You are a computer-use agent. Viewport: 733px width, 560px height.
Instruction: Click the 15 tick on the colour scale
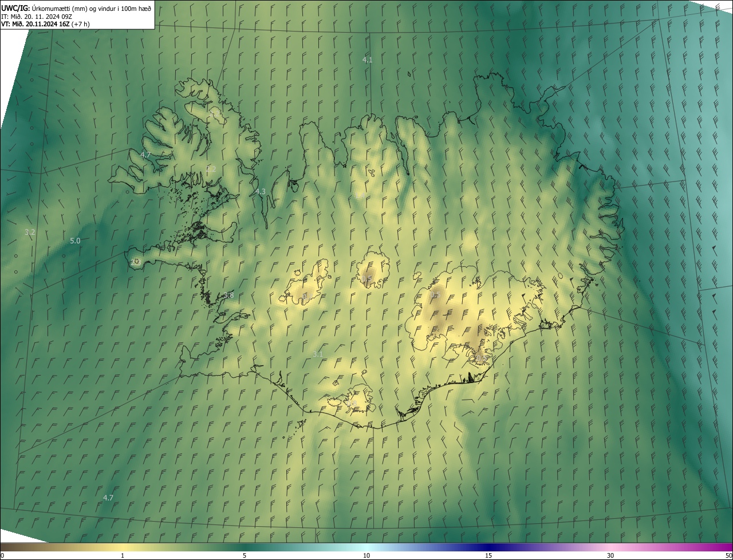(x=488, y=555)
